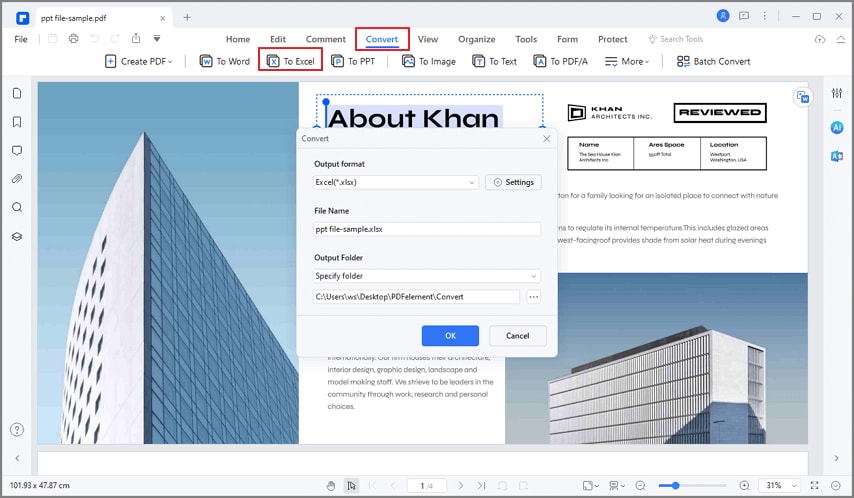Click the File Name input field

[427, 229]
